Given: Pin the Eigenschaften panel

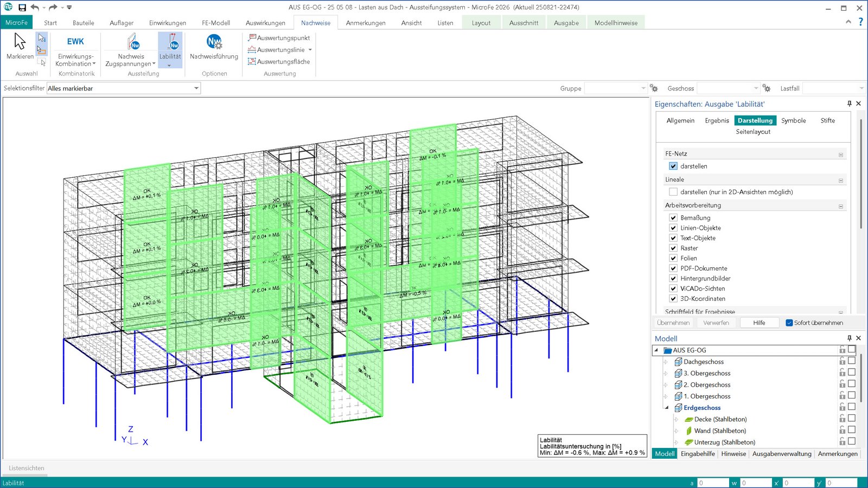Looking at the screenshot, I should pos(849,104).
